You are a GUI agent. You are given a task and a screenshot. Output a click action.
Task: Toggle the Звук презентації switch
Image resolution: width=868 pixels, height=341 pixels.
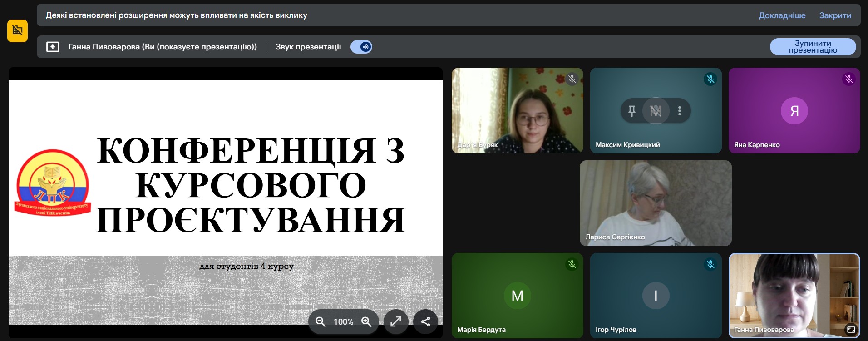pos(361,47)
